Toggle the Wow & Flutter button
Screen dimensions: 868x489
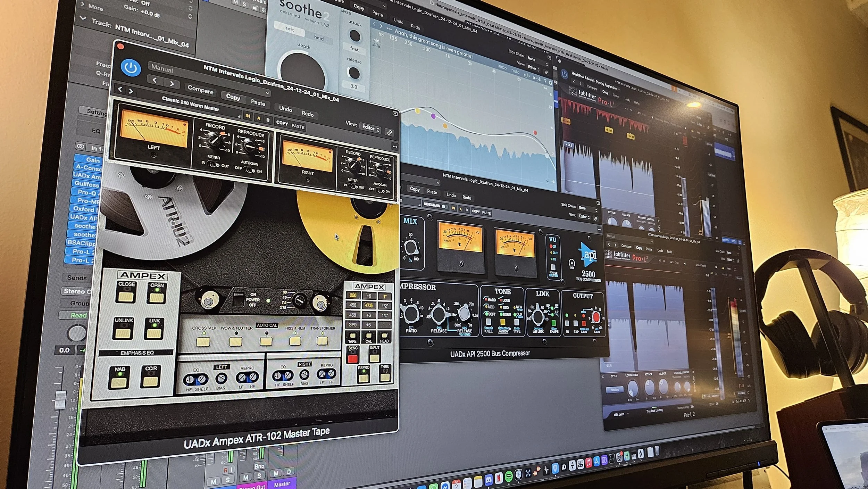pos(236,342)
